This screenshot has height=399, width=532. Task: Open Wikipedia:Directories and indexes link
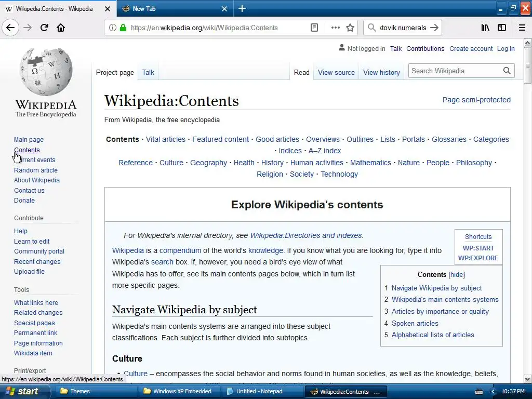305,235
